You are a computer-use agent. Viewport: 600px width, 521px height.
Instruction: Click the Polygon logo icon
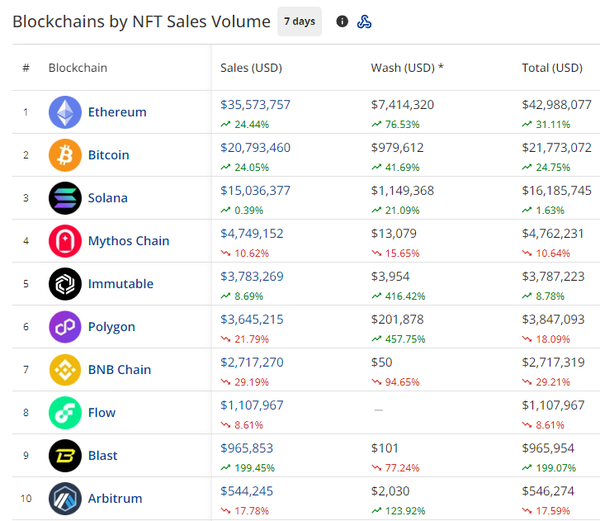[65, 327]
